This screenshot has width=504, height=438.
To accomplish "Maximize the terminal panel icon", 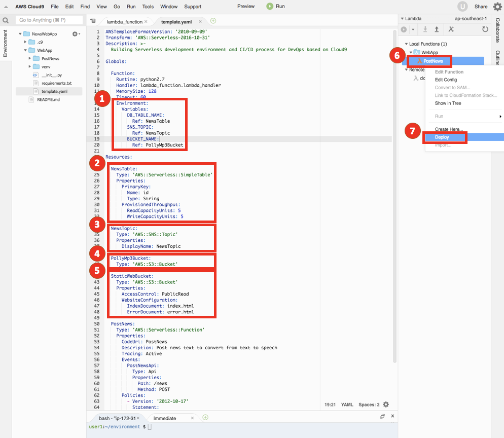I will pos(382,416).
